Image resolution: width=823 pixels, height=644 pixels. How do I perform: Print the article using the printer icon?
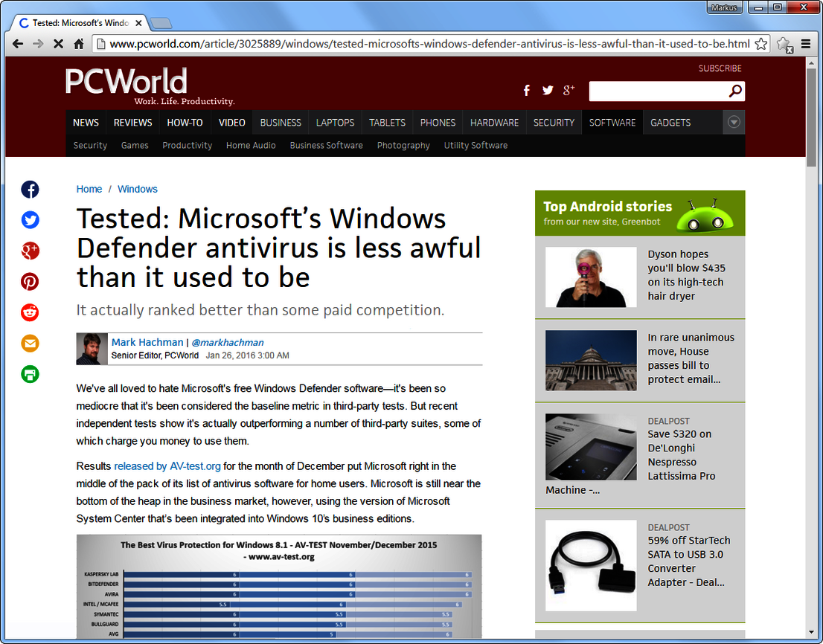point(30,374)
